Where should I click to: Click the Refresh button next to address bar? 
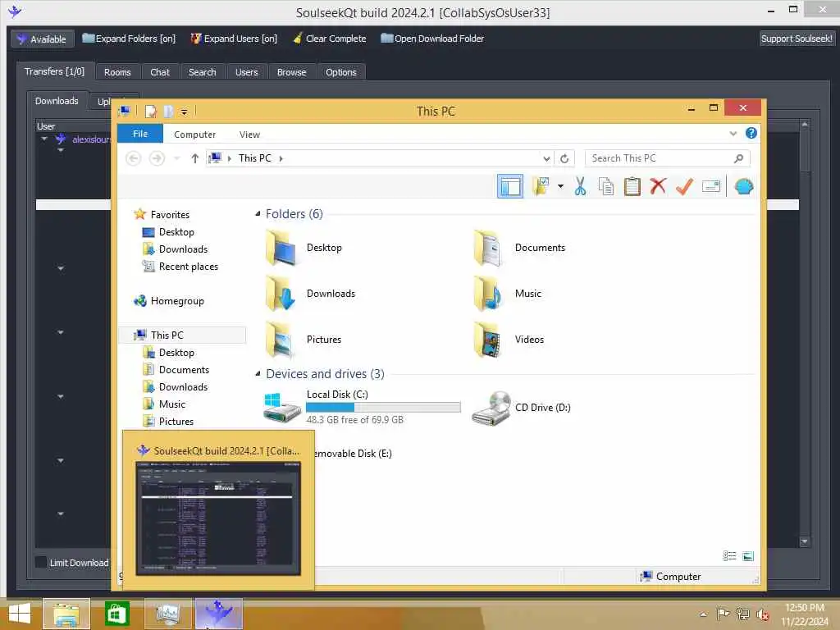coord(564,158)
